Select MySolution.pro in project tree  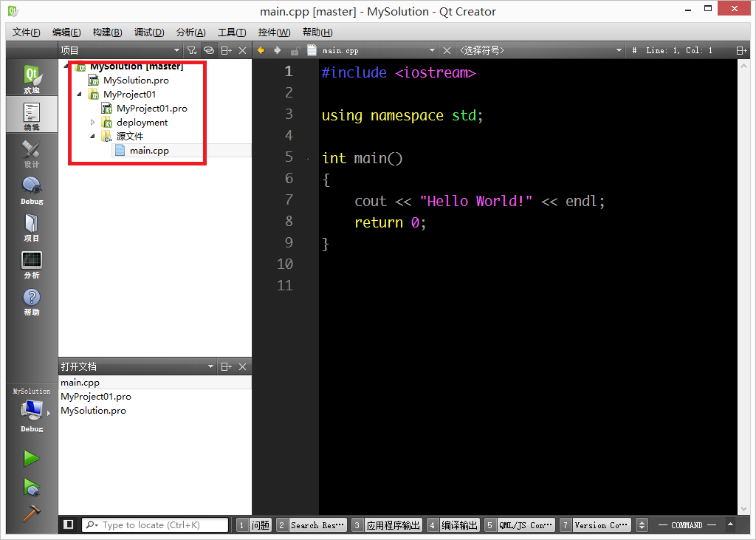coord(136,80)
